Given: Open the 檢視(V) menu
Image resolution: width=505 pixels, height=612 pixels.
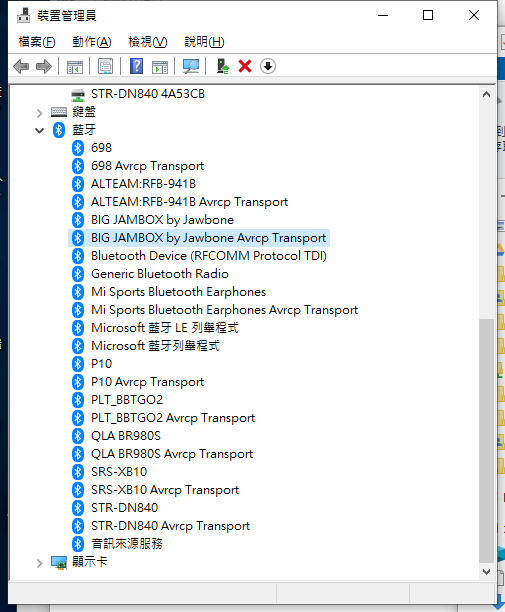Looking at the screenshot, I should click(x=148, y=42).
